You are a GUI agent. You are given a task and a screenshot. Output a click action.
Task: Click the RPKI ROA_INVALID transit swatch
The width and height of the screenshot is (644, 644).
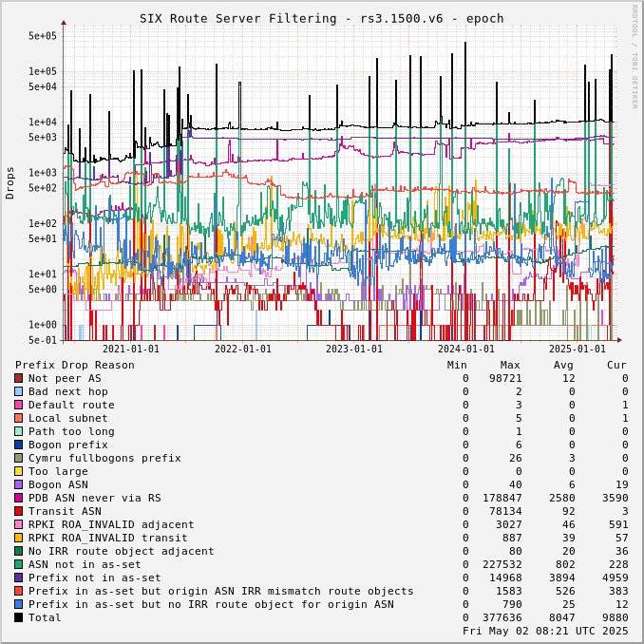[18, 538]
